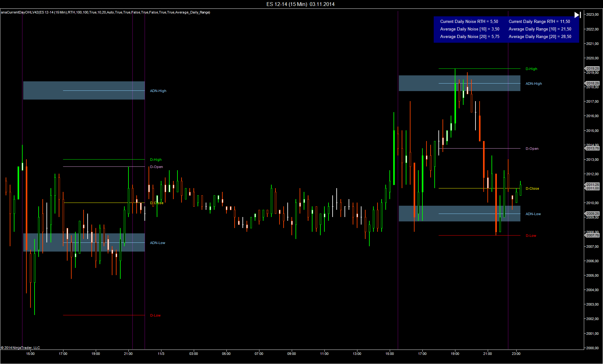Click the 2009,25 ADN-Low price marker

tap(592, 214)
